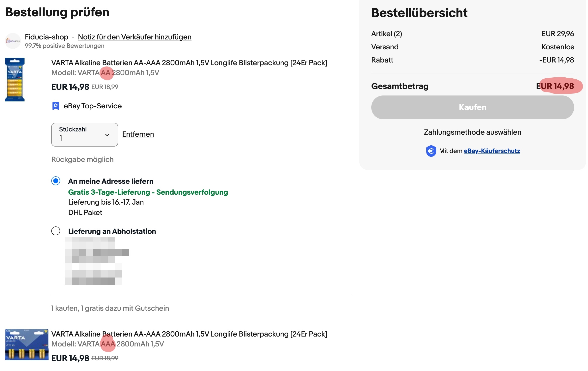Click 'Gratis 3-Tage-Lieferung - Sendungsverfolgung' text

click(x=148, y=192)
